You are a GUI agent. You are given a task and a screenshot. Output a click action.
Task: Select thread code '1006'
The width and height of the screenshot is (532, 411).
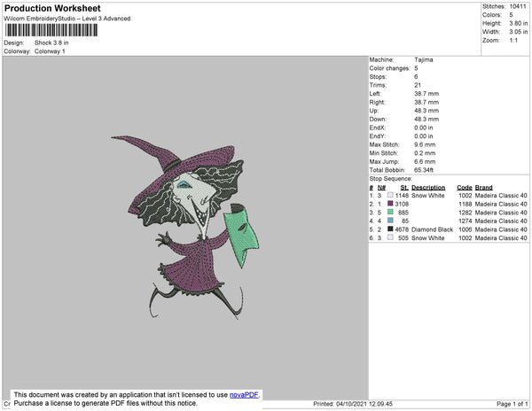(x=465, y=229)
